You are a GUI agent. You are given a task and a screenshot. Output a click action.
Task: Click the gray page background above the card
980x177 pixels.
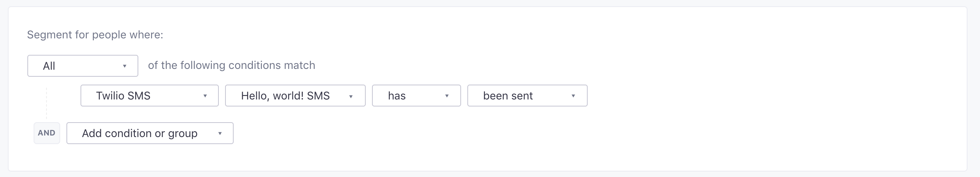pos(490,3)
